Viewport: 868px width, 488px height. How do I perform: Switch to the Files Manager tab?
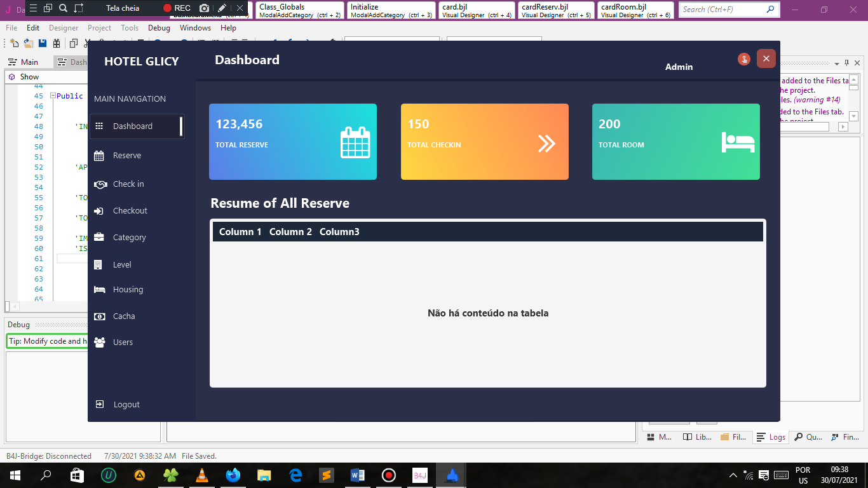coord(733,437)
